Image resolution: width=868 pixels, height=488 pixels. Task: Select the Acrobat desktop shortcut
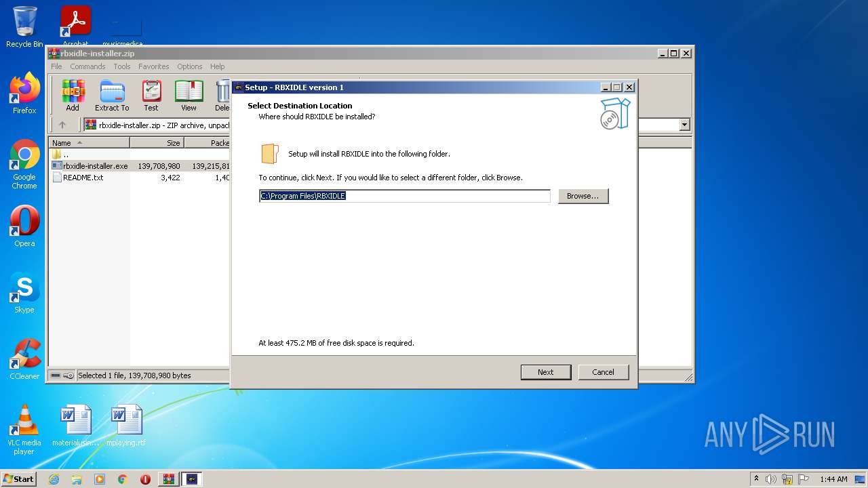click(x=76, y=27)
